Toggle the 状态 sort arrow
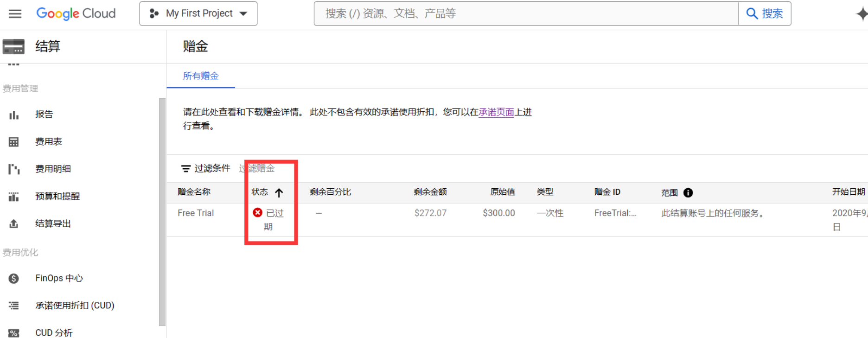Viewport: 868px width, 338px height. 279,192
